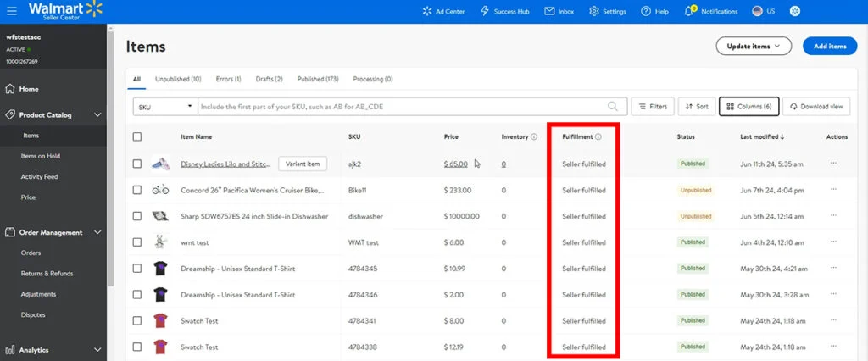868x361 pixels.
Task: Open the hamburger menu icon
Action: (11, 11)
